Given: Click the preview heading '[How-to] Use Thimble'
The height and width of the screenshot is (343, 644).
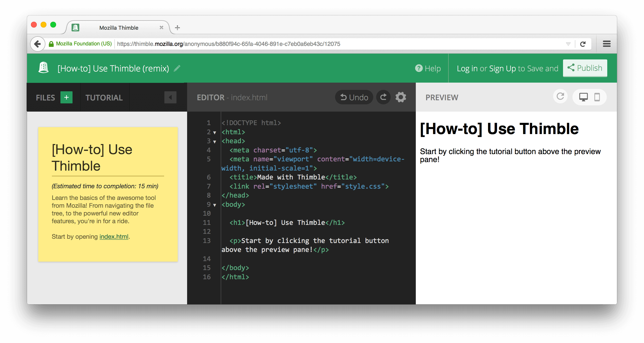Looking at the screenshot, I should click(x=499, y=129).
